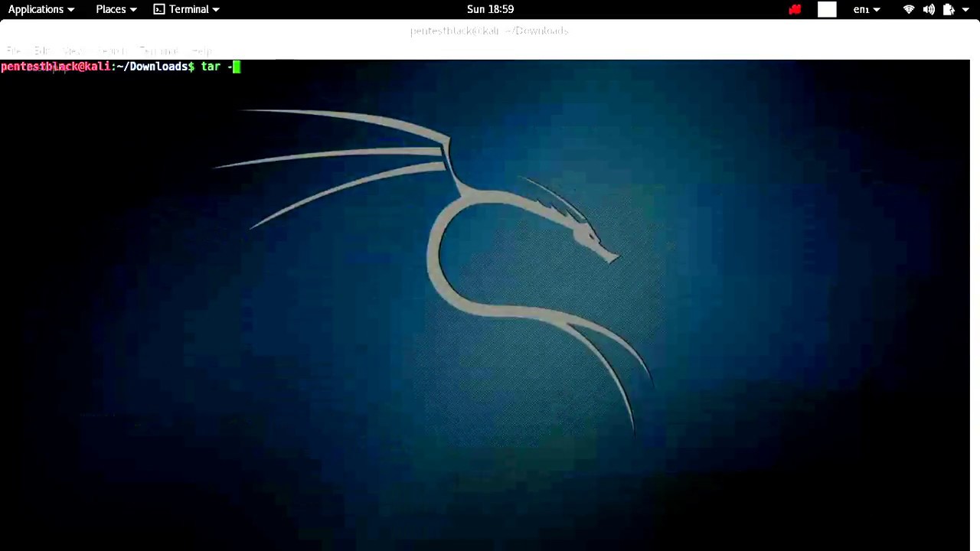Open the Edit menu of the terminal

point(42,51)
